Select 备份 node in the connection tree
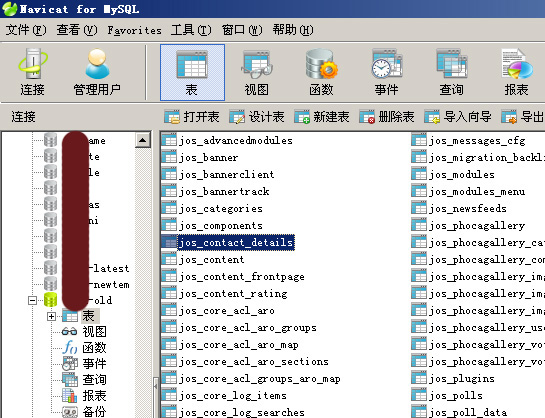Viewport: 545px width, 418px height. coord(84,412)
